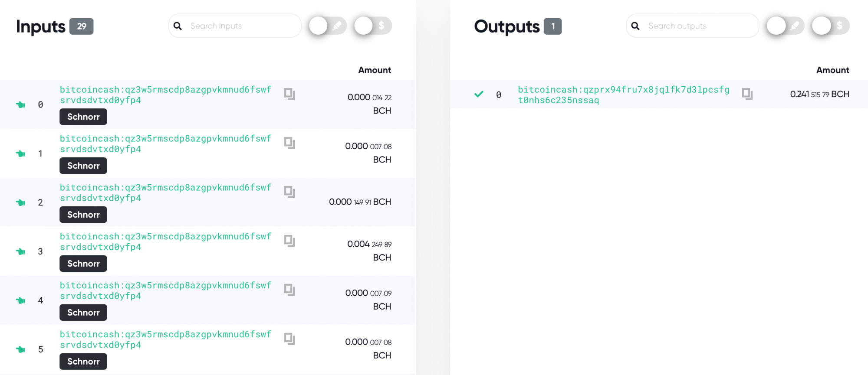Click Schnorr badge on input 2

[83, 215]
